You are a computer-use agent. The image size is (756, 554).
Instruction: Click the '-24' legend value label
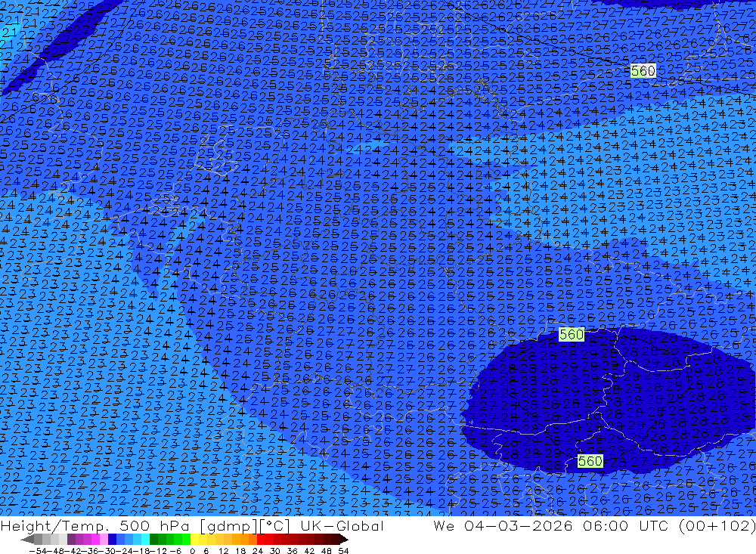[125, 551]
